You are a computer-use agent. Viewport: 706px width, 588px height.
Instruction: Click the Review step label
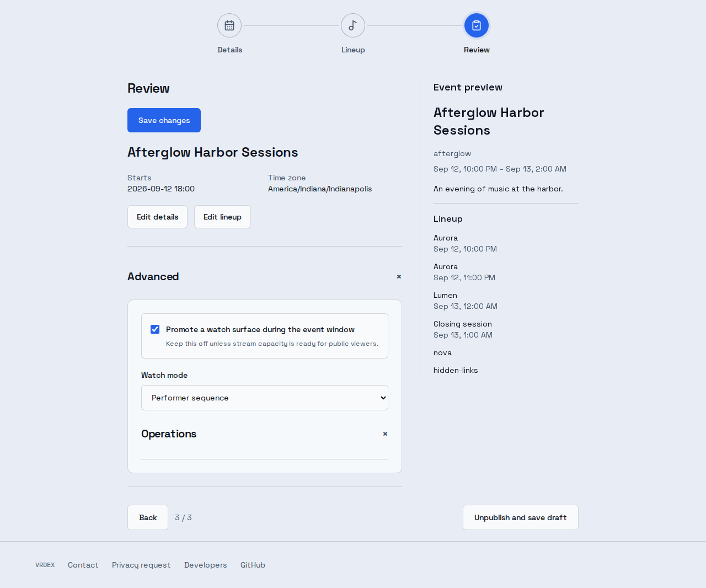pos(477,50)
